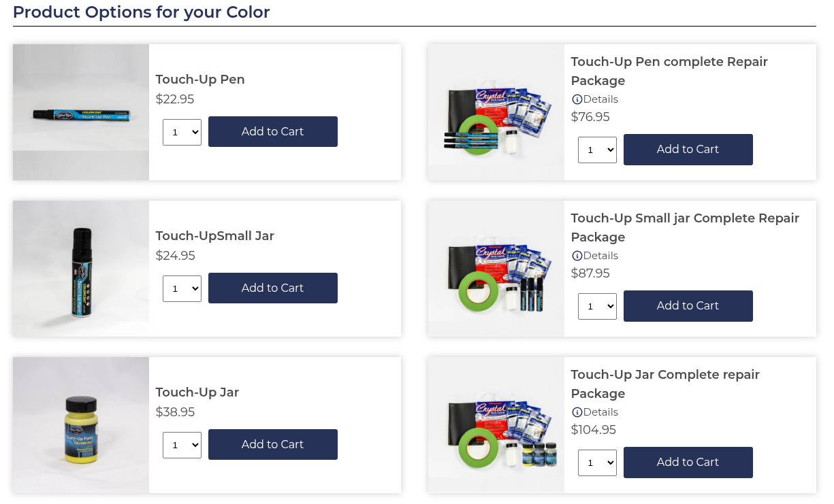Open the quantity selector for Touch-Up Jar Complete repair Package
834x504 pixels.
597,463
